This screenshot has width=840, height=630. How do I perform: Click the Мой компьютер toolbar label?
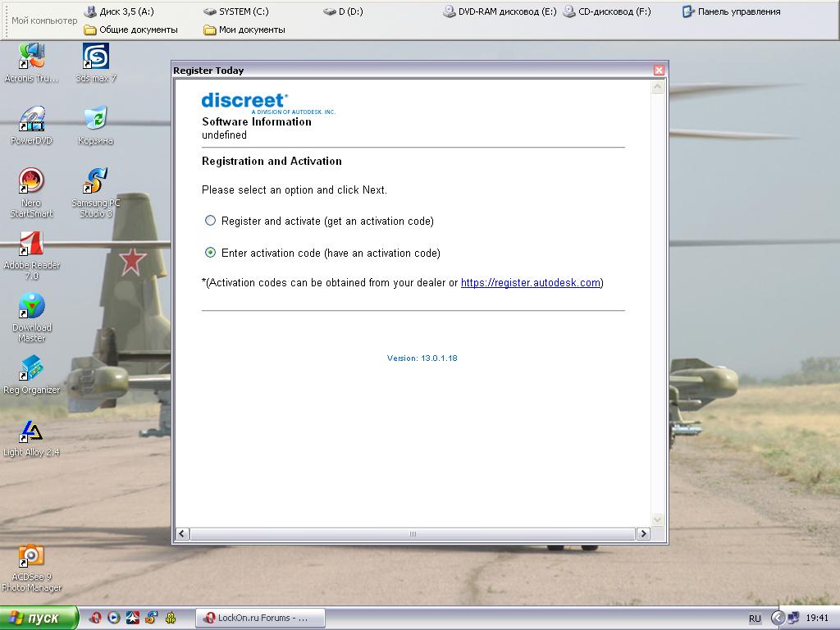coord(44,21)
